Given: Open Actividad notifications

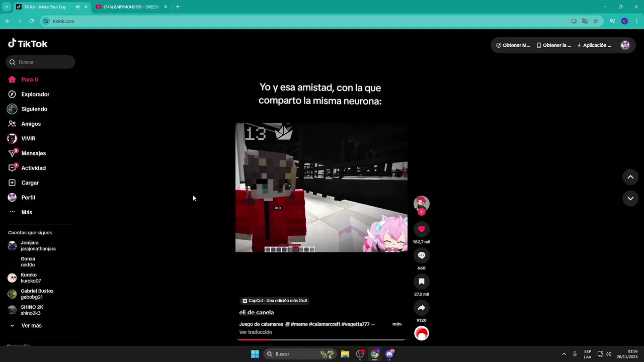Looking at the screenshot, I should [33, 168].
